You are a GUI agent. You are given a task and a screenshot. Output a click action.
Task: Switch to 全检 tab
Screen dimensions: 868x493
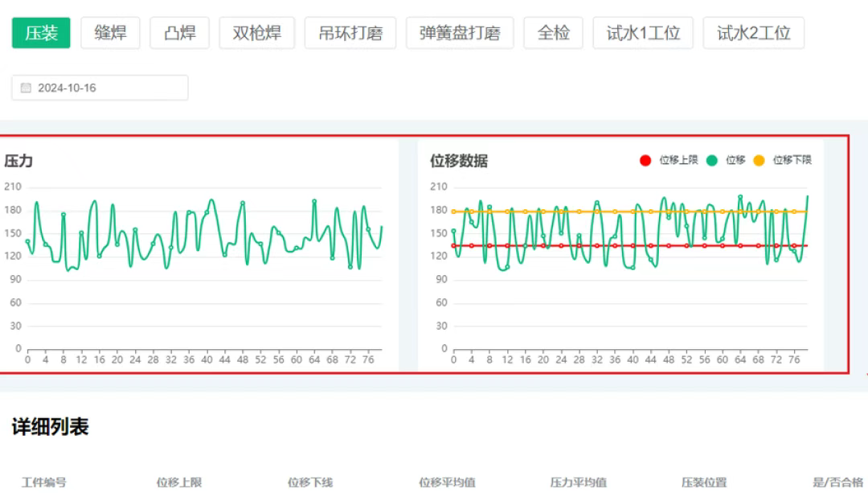pos(553,33)
